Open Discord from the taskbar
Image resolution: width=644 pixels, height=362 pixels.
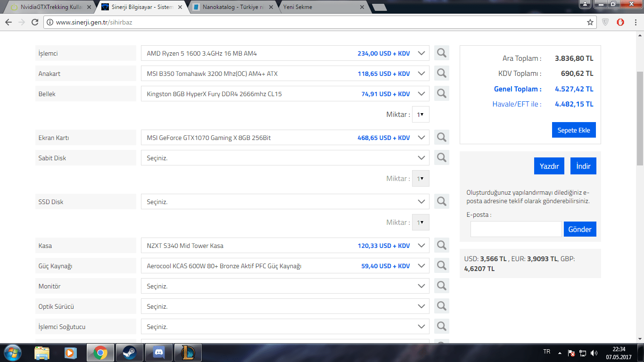(158, 353)
